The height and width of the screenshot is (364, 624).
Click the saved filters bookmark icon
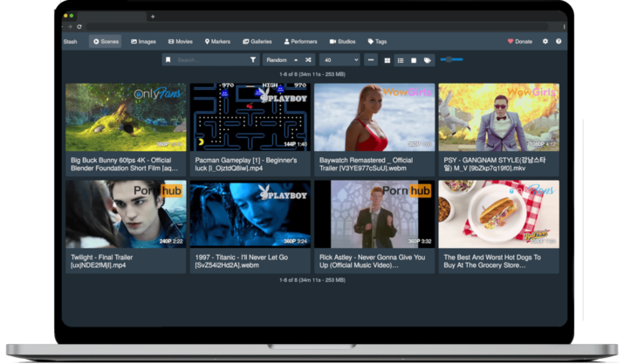(x=168, y=59)
